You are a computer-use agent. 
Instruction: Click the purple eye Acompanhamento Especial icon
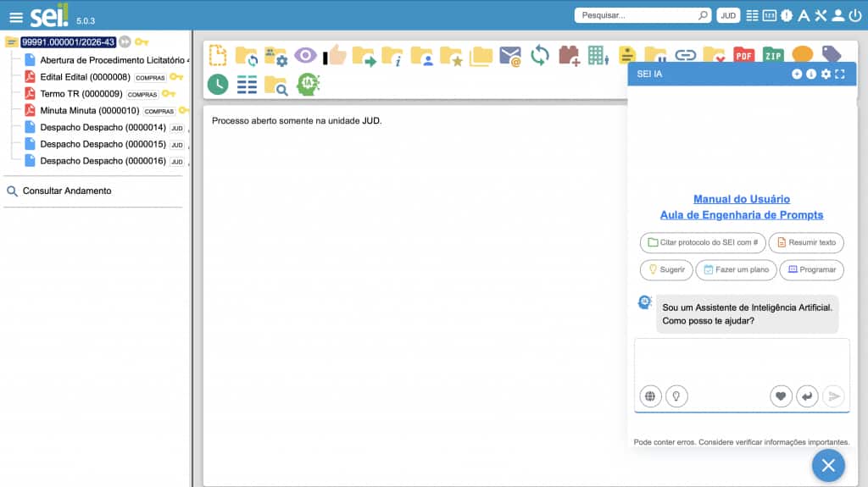point(305,55)
